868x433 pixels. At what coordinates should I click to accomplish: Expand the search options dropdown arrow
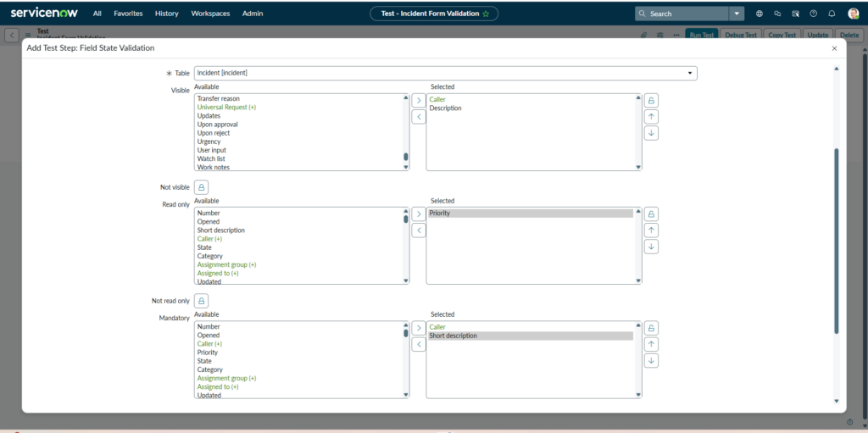737,14
